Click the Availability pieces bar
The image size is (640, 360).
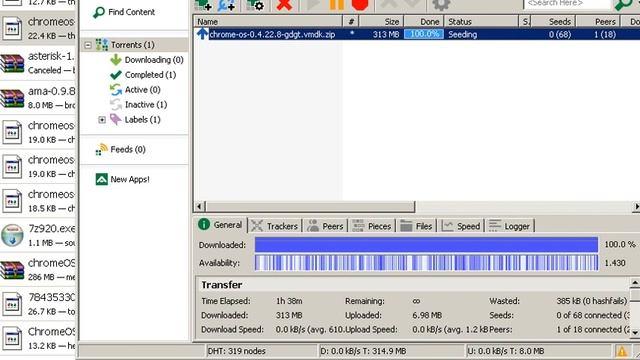(x=426, y=263)
